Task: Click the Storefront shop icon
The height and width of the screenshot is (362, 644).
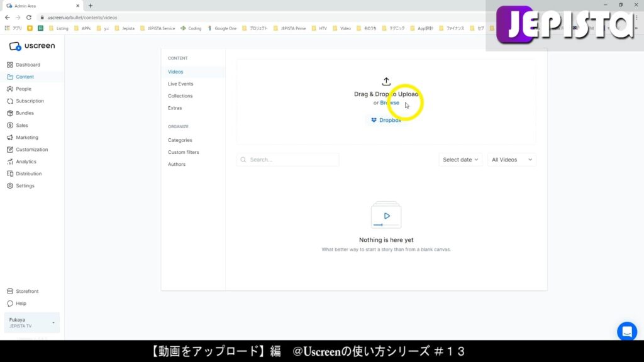Action: [x=10, y=292]
